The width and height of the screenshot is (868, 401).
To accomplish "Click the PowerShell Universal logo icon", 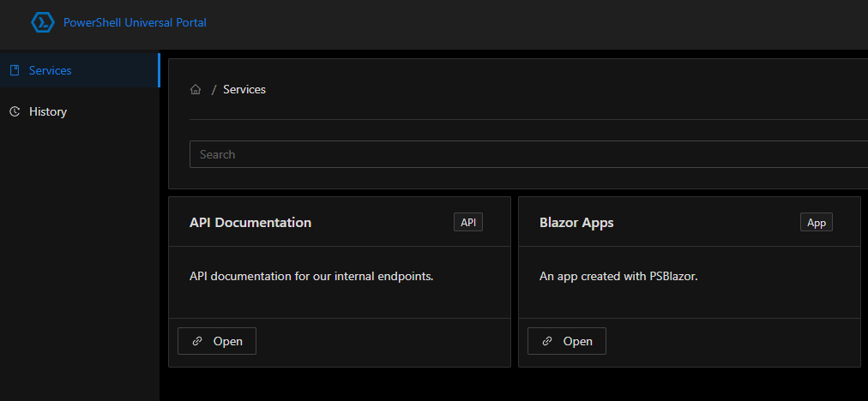I will click(43, 22).
